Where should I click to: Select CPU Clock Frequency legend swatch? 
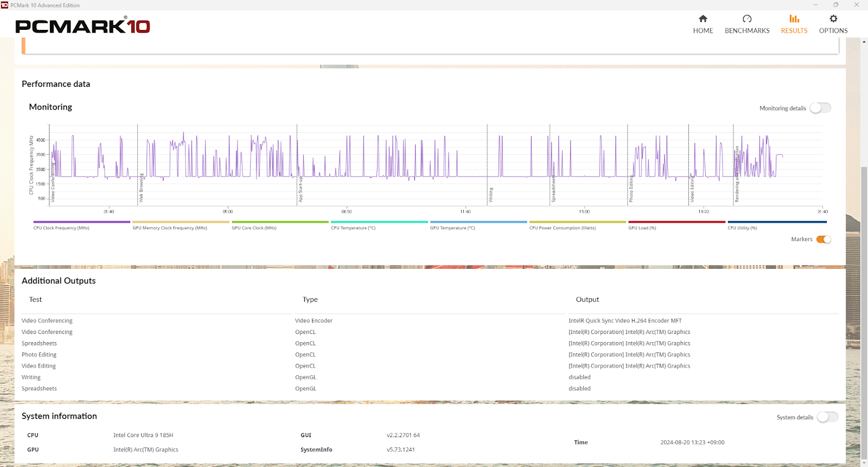82,222
